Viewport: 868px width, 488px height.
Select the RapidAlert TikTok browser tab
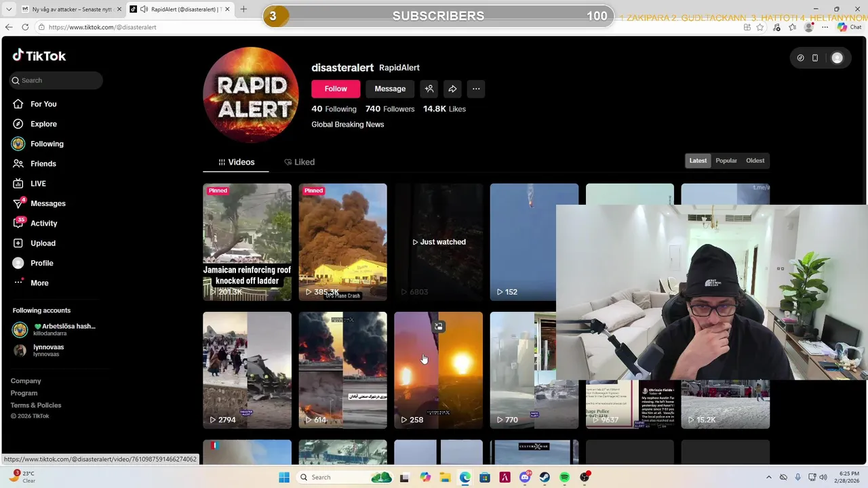click(179, 9)
